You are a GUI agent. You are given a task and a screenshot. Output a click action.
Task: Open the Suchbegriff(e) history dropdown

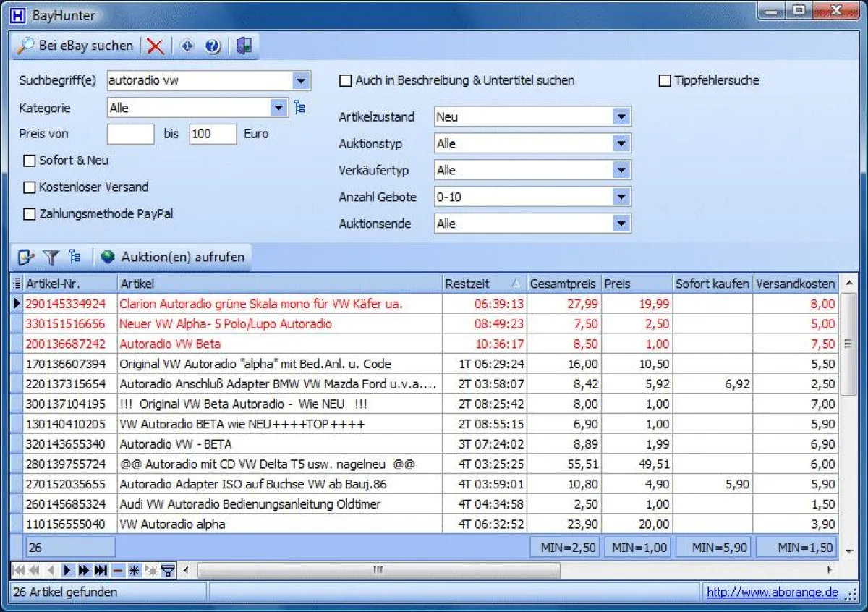click(301, 80)
